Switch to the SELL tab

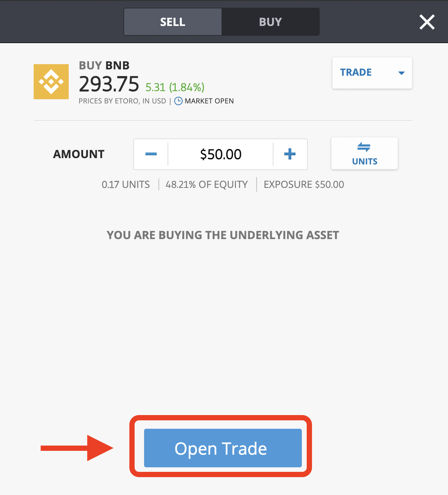coord(173,22)
